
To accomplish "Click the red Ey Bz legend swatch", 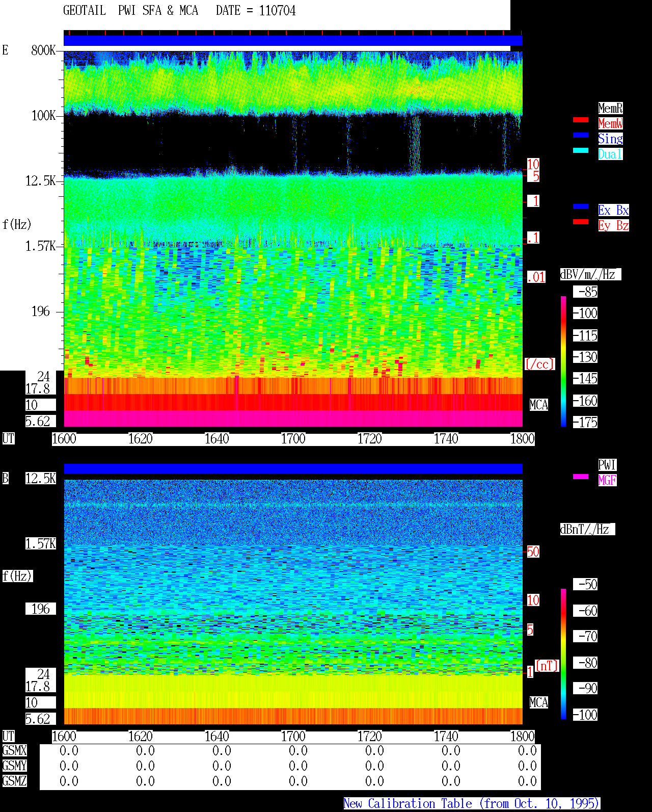I will pyautogui.click(x=581, y=222).
